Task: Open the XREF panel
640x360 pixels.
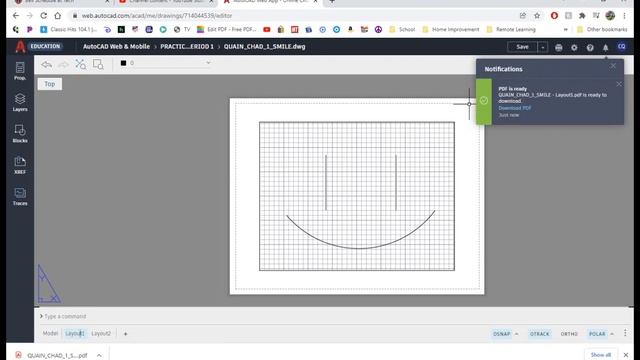Action: 20,165
